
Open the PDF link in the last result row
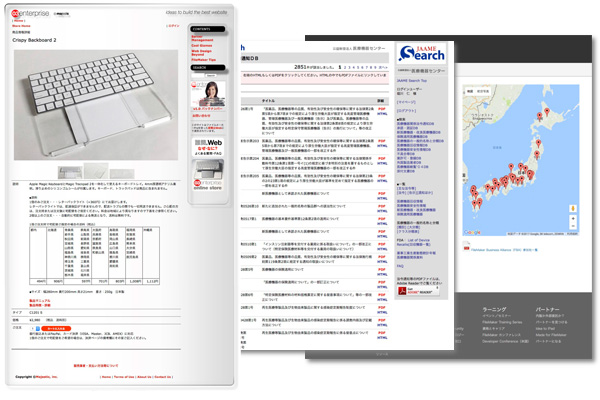pos(382,333)
